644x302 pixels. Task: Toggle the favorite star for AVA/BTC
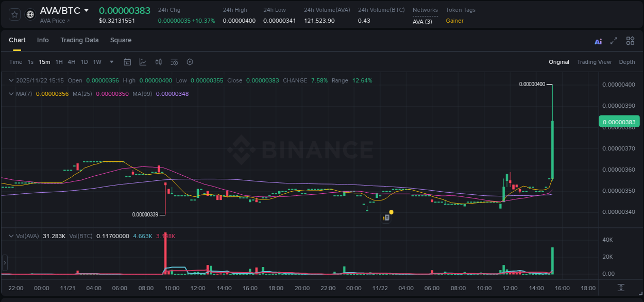[x=14, y=14]
